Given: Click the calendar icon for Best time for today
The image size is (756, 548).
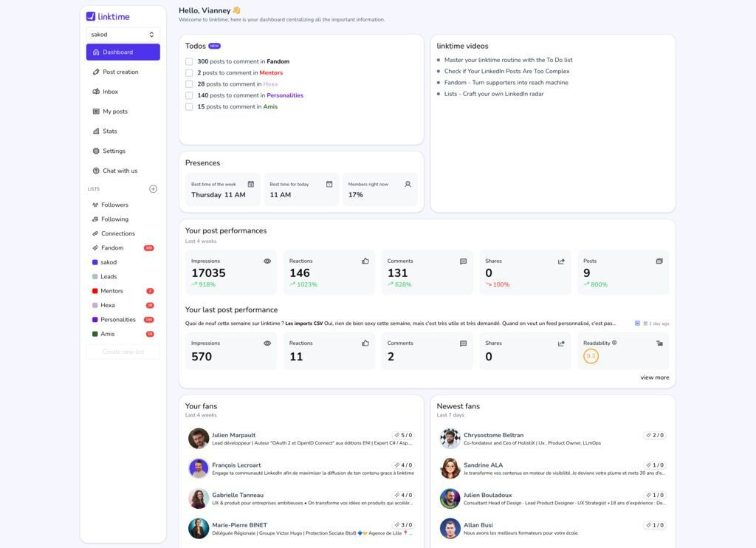Looking at the screenshot, I should pos(329,185).
